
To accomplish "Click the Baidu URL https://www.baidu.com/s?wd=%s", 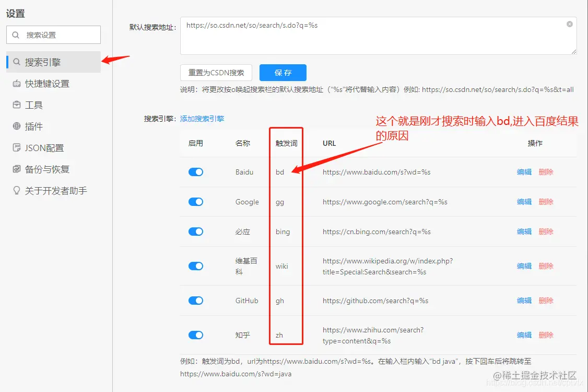I will coord(377,172).
